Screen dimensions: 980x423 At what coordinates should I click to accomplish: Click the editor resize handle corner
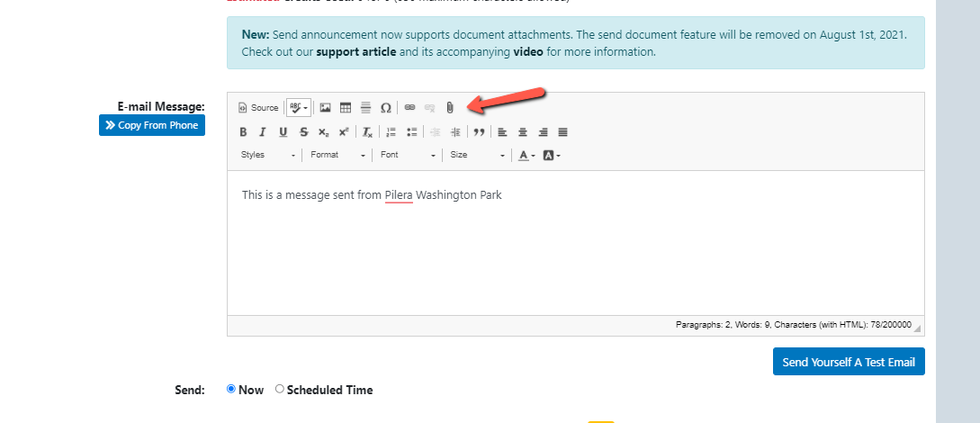tap(918, 328)
